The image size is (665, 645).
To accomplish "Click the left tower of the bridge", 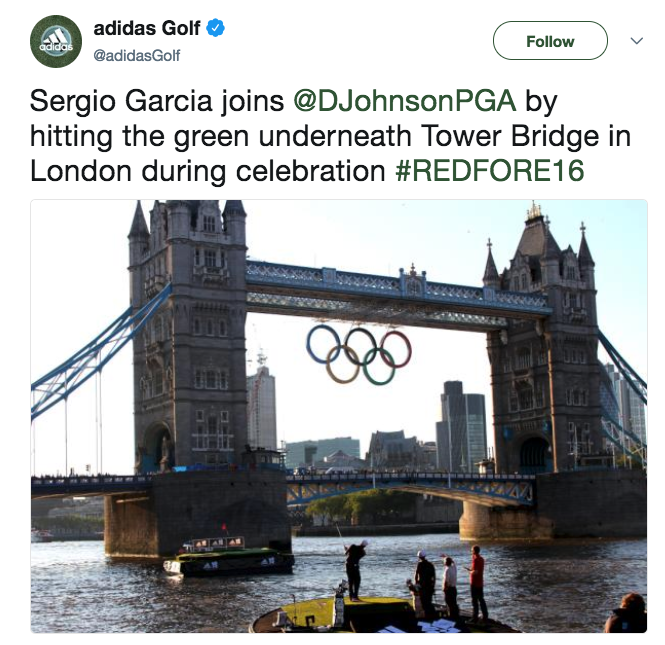I will click(188, 336).
